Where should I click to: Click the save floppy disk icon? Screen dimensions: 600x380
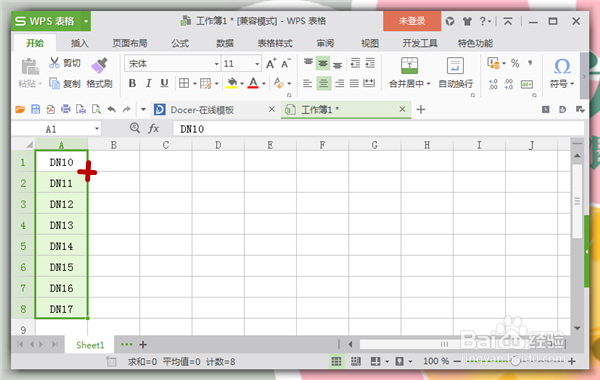36,110
